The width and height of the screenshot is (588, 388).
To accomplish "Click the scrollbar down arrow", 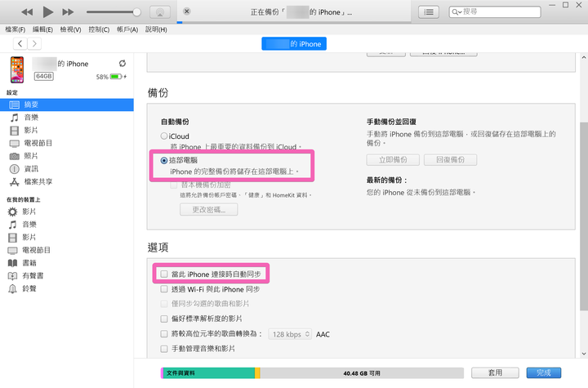I will (583, 353).
